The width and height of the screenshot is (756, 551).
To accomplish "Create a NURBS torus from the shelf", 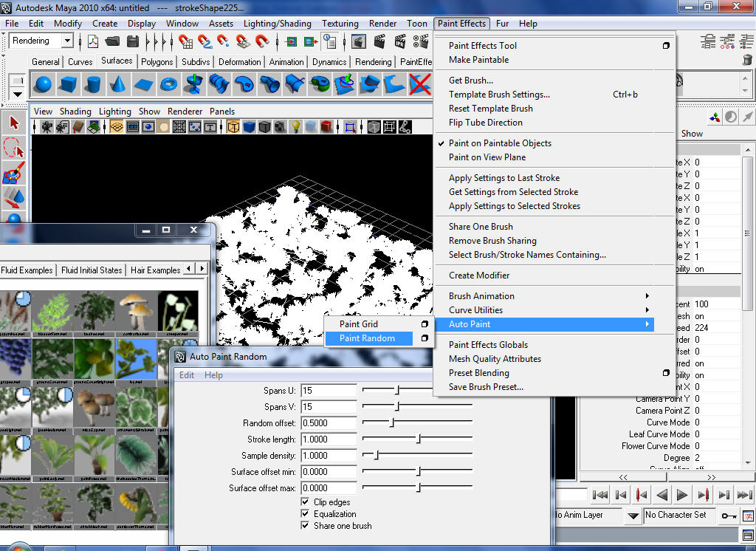I will point(168,84).
